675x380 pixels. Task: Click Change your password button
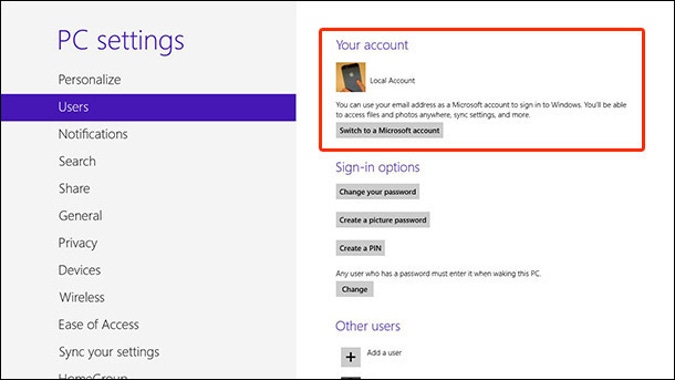tap(378, 192)
